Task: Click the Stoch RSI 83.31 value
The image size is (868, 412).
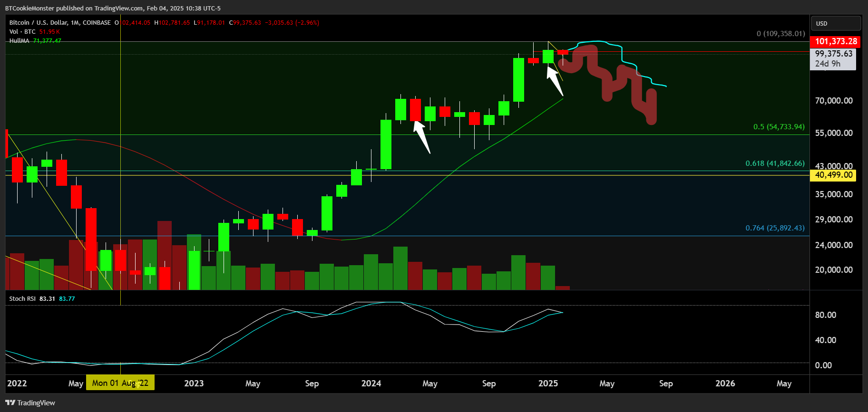Action: click(47, 298)
